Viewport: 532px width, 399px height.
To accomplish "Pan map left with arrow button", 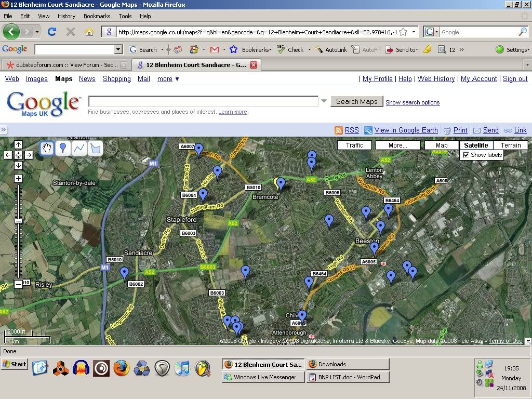I will click(8, 155).
